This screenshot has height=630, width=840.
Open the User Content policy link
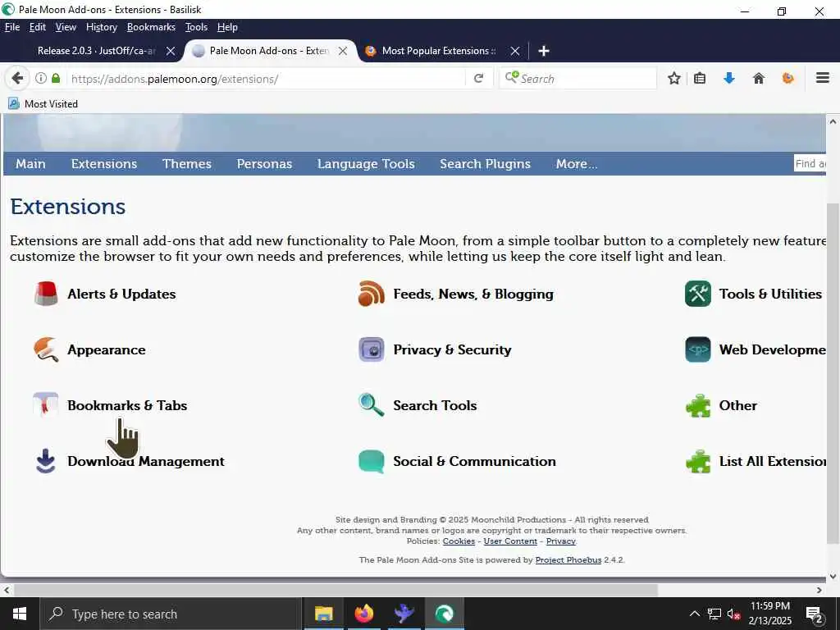(510, 541)
